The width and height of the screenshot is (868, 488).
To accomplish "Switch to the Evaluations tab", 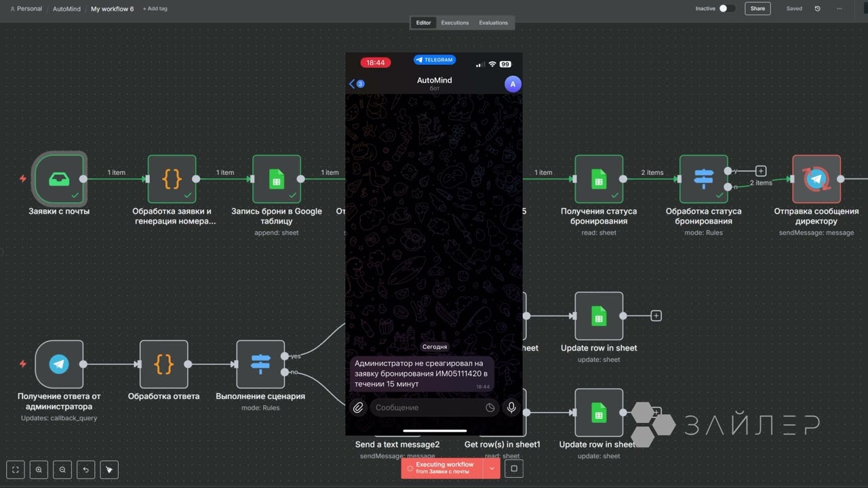I will [x=494, y=22].
